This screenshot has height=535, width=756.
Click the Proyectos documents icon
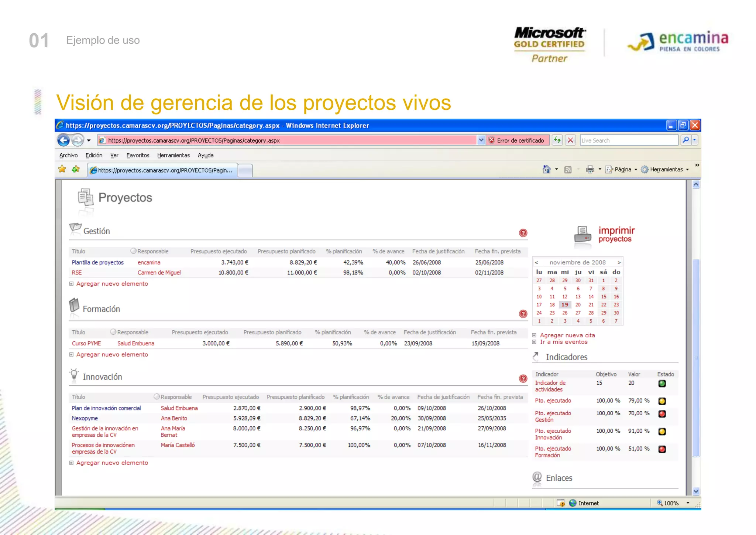86,198
